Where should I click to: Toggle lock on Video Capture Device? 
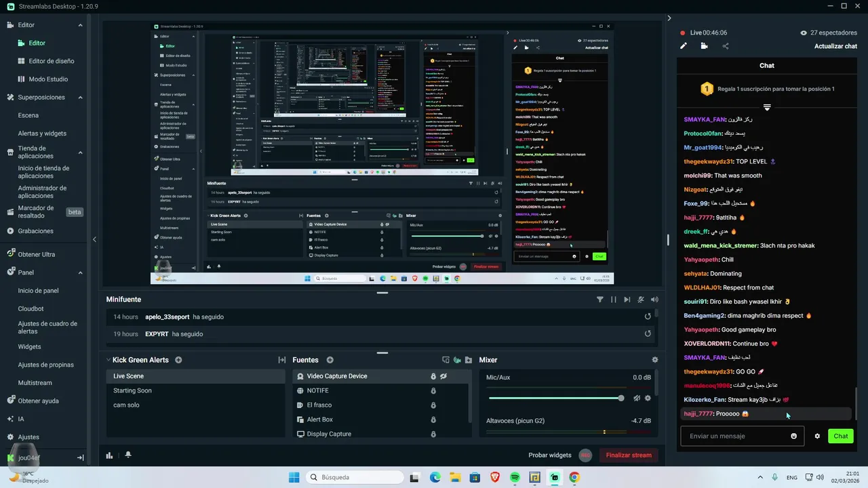[x=433, y=376]
